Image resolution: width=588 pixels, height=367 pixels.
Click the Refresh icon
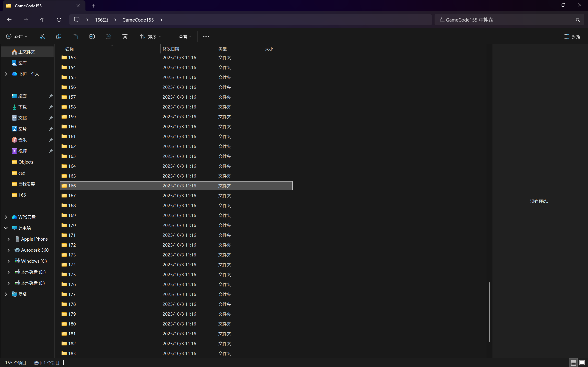coord(59,20)
